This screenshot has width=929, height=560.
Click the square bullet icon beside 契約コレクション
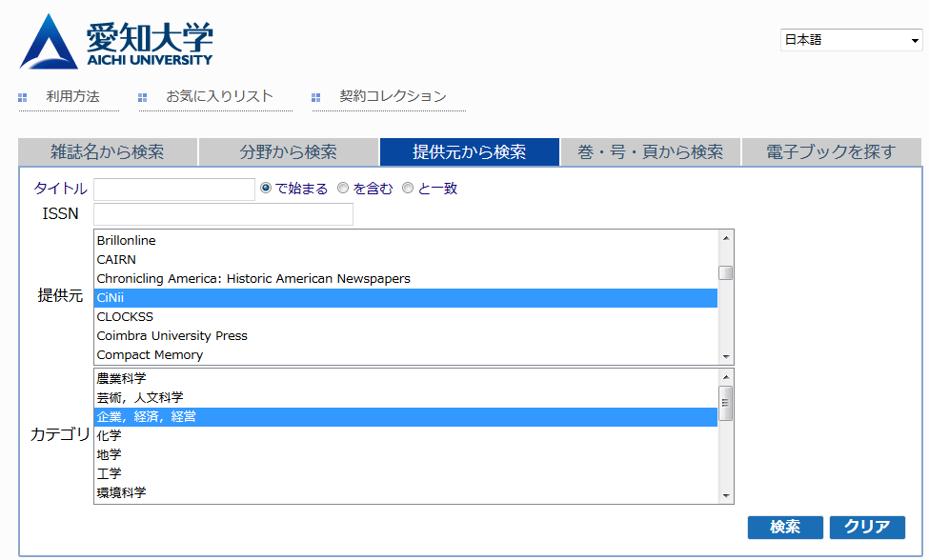[315, 98]
